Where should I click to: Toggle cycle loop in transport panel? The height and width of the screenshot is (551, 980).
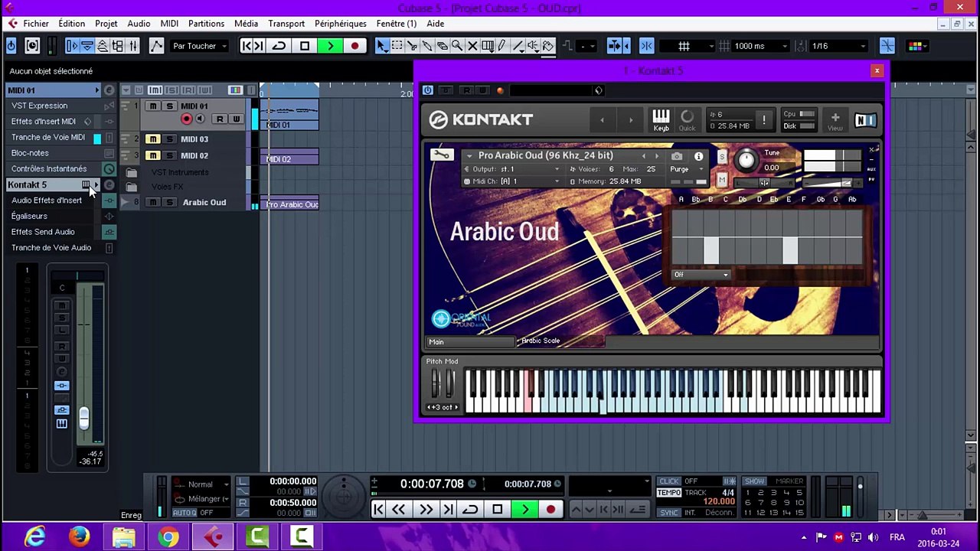[x=471, y=509]
